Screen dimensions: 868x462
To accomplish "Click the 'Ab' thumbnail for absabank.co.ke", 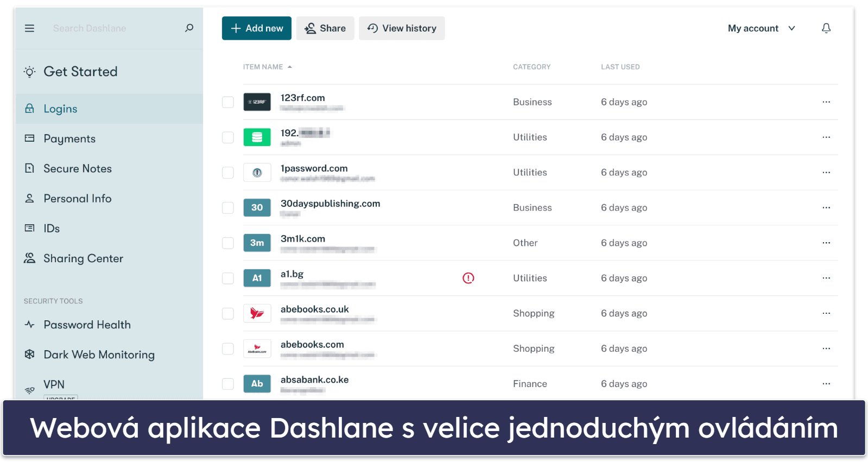I will click(x=257, y=384).
